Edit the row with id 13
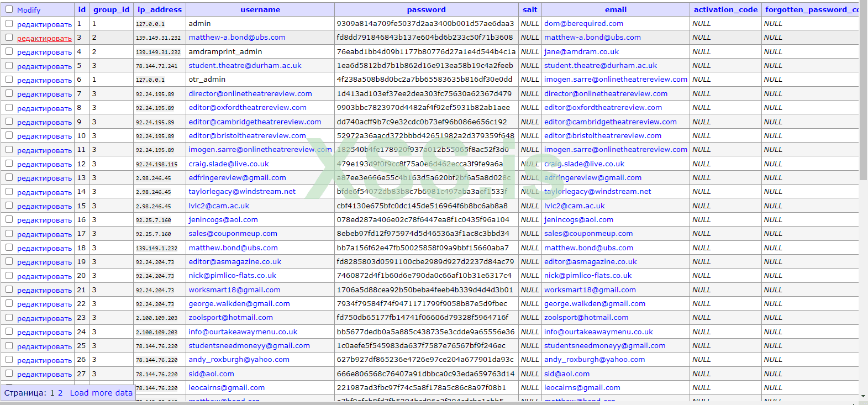The width and height of the screenshot is (868, 405). [x=44, y=178]
